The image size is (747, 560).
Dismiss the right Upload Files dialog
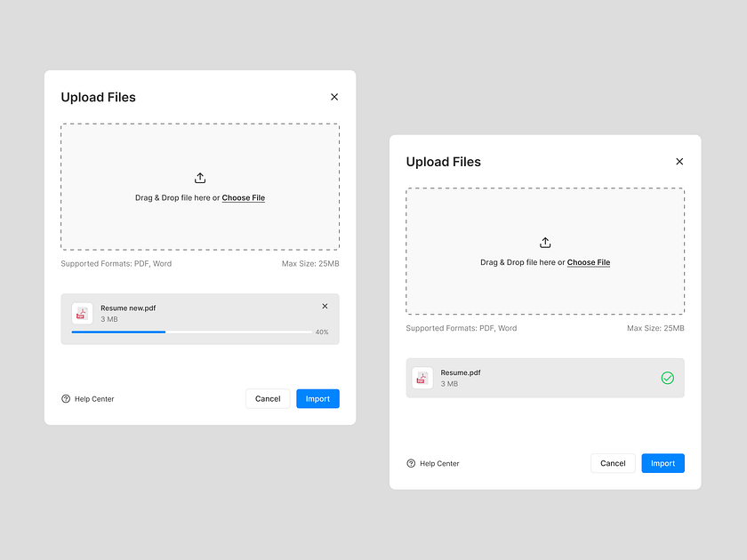[x=679, y=162]
